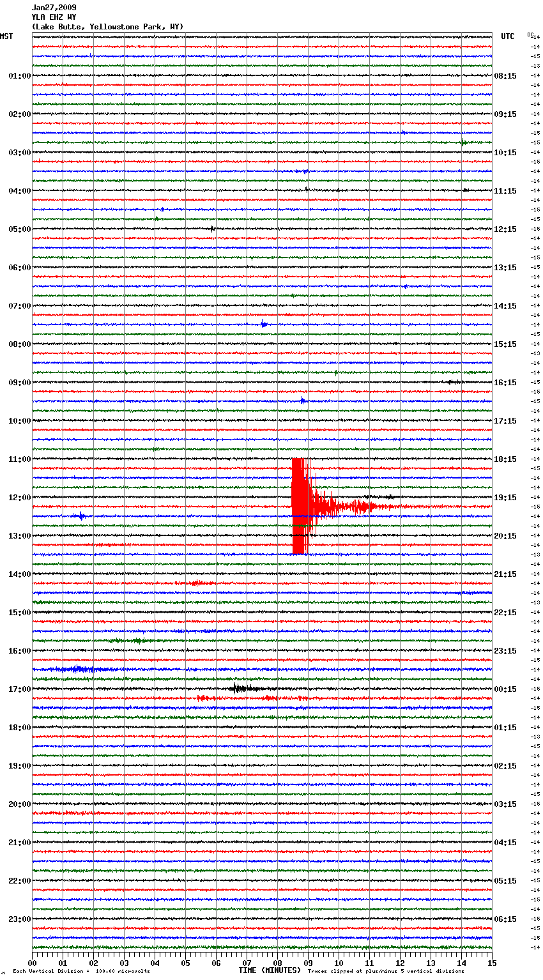Click the minute 00 tick label on bottom axis
Viewport: 543px width, 980px height.
point(32,963)
